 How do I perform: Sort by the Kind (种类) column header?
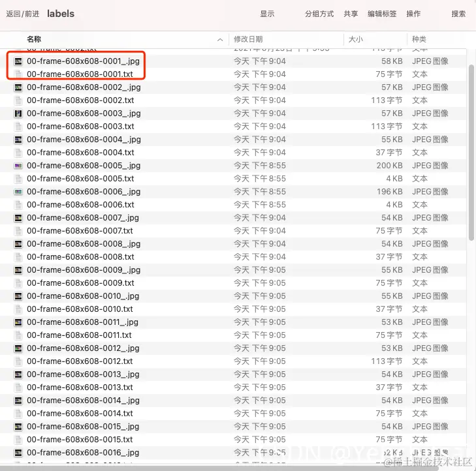pos(419,39)
